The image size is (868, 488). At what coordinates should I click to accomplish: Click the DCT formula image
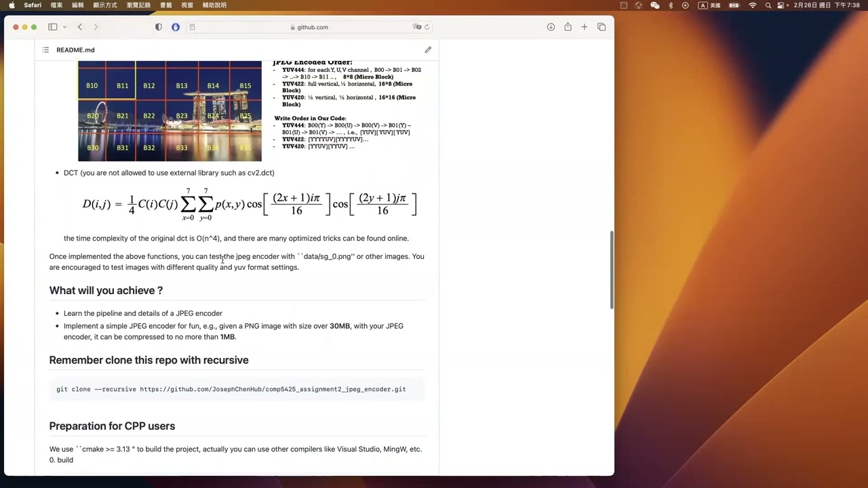pos(250,204)
